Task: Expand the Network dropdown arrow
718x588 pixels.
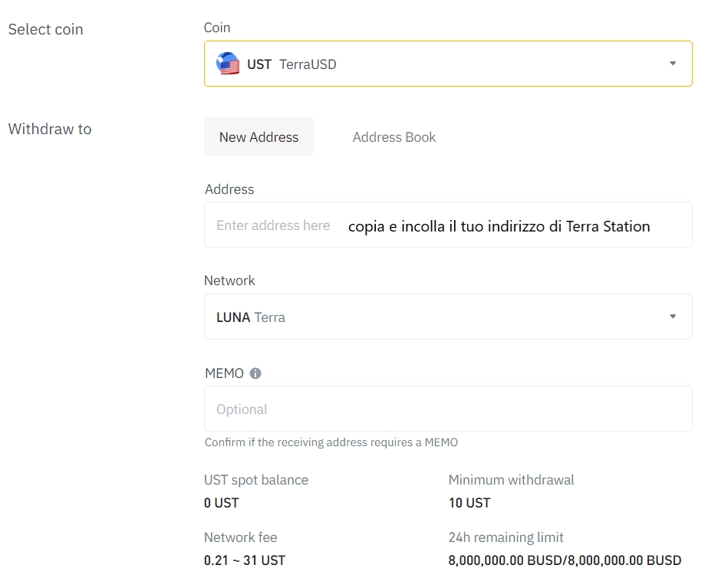Action: [673, 317]
